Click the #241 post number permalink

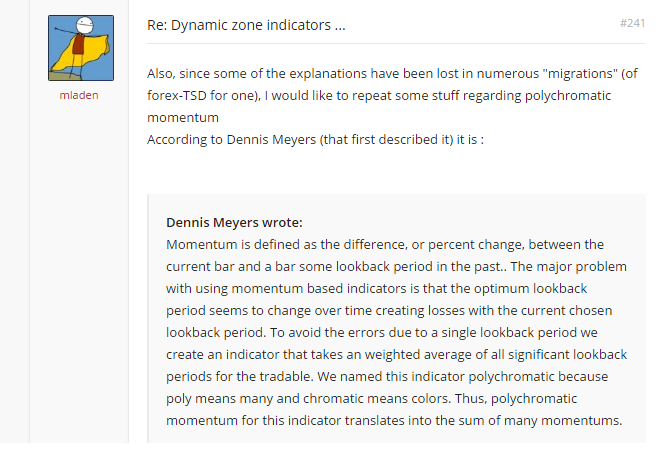coord(632,22)
